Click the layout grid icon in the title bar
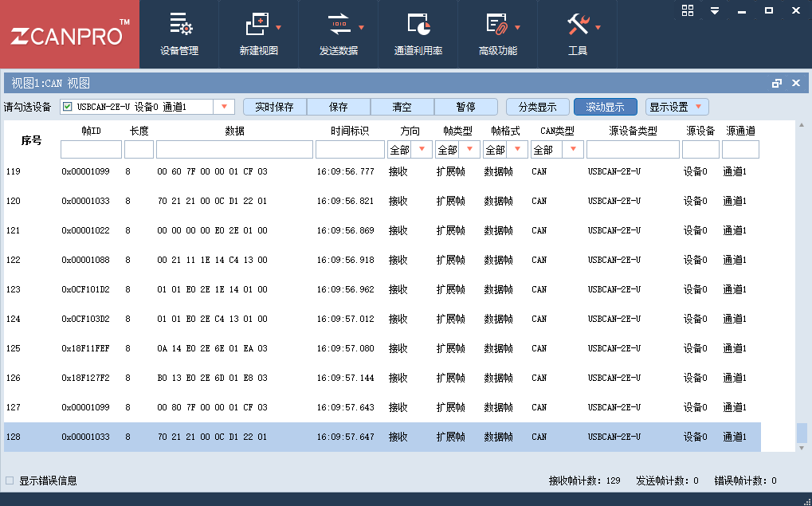812x506 pixels. point(687,11)
